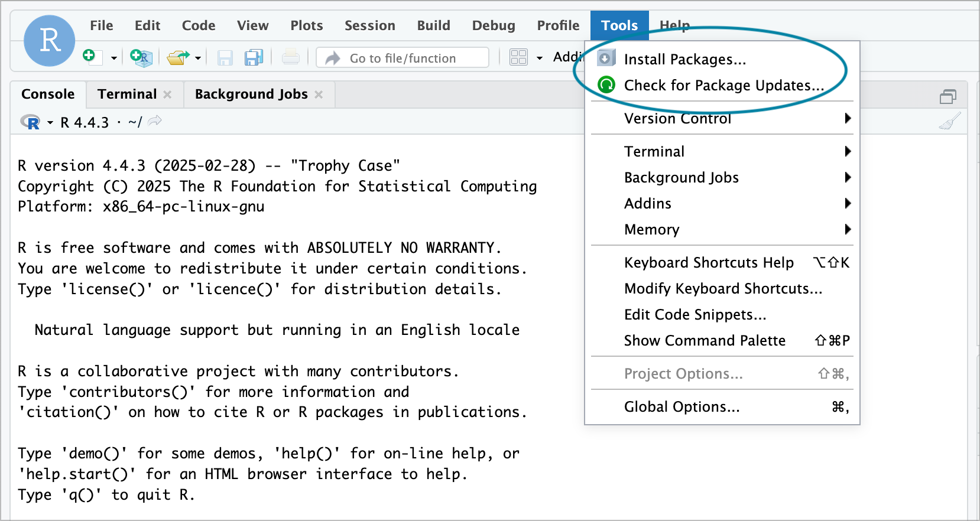Select Keyboard Shortcuts Help
This screenshot has height=521, width=980.
pyautogui.click(x=722, y=262)
